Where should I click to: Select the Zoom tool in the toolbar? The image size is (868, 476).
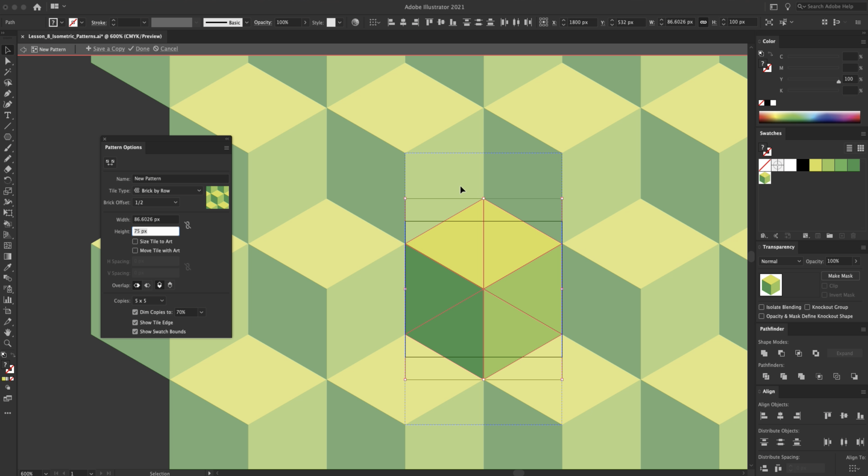[x=8, y=343]
